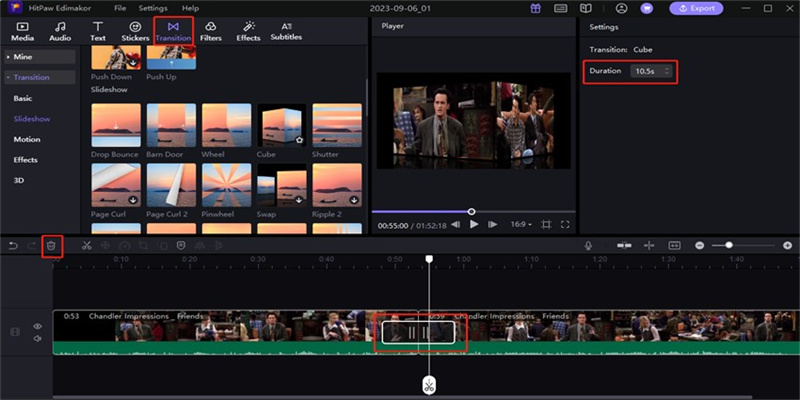Image resolution: width=800 pixels, height=400 pixels.
Task: Open the 16:9 aspect ratio dropdown
Action: click(521, 225)
